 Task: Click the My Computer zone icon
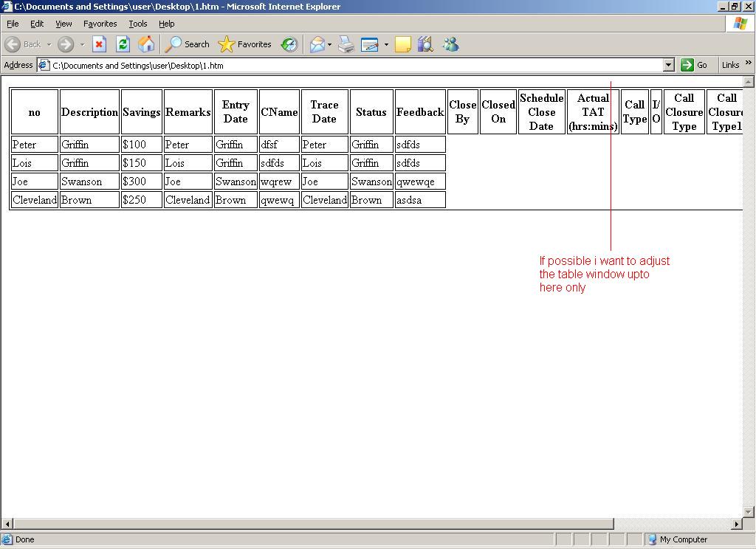coord(653,539)
